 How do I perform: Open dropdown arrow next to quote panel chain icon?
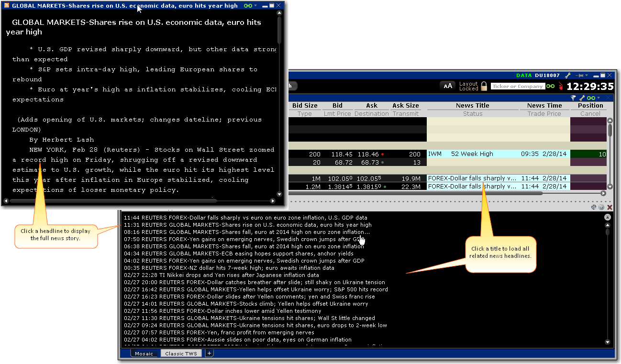pyautogui.click(x=598, y=98)
